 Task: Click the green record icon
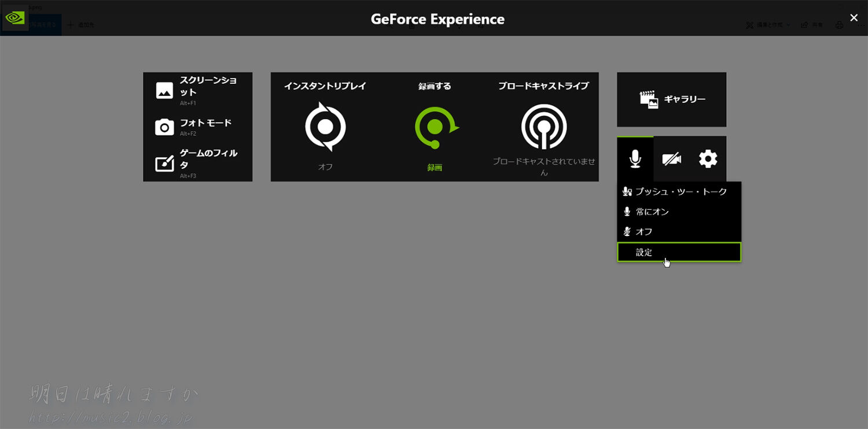coord(436,128)
